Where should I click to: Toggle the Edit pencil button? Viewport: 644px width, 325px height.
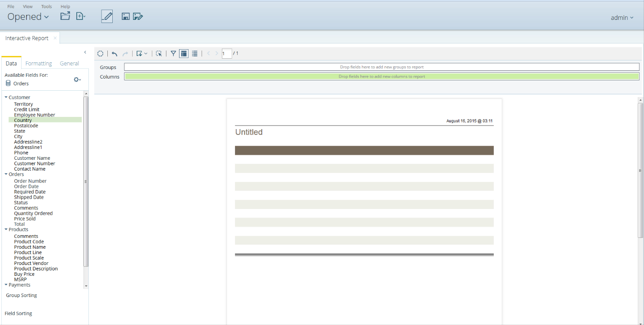pyautogui.click(x=107, y=16)
